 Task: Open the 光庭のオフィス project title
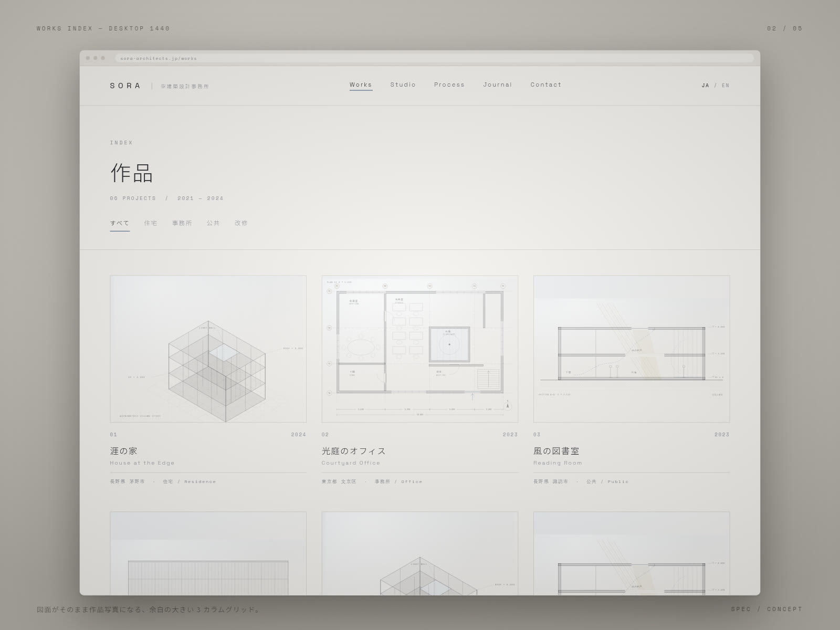click(354, 451)
